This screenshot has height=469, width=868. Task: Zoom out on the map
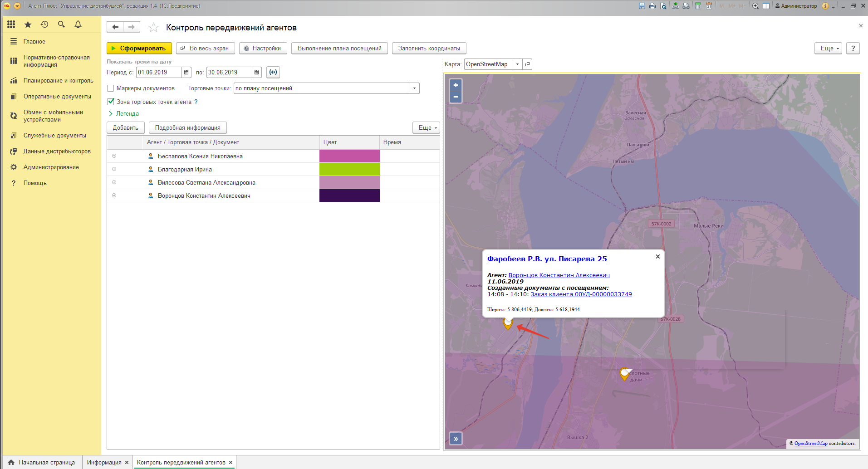tap(456, 97)
